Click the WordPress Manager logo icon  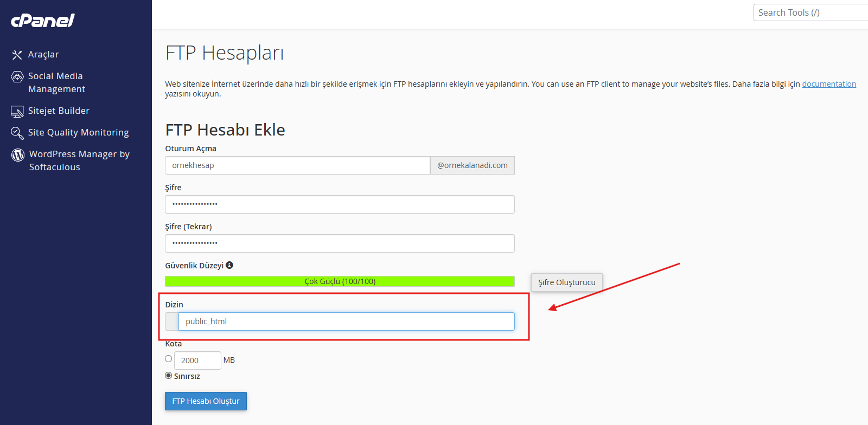18,155
